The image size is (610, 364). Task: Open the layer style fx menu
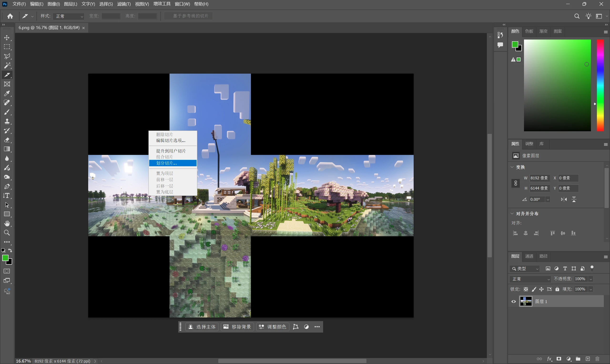click(x=549, y=359)
